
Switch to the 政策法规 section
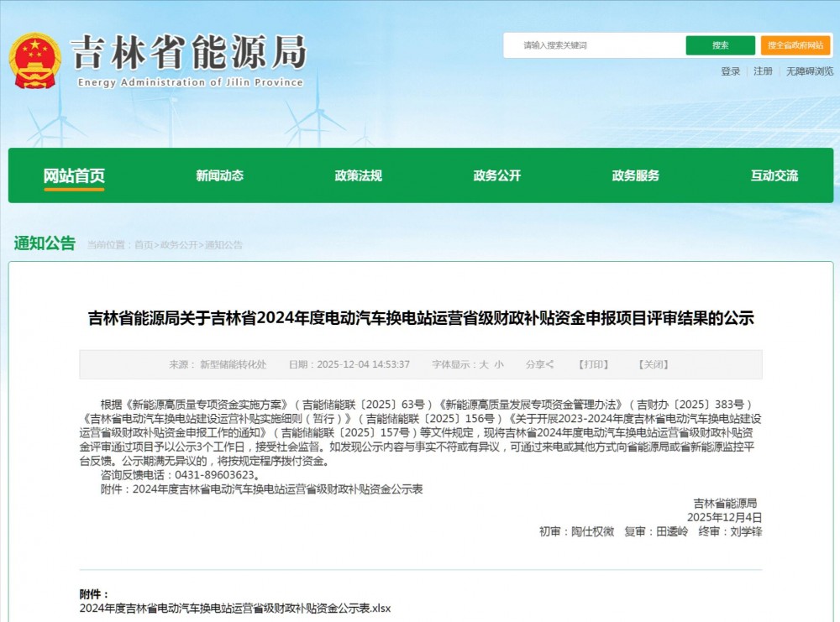357,175
